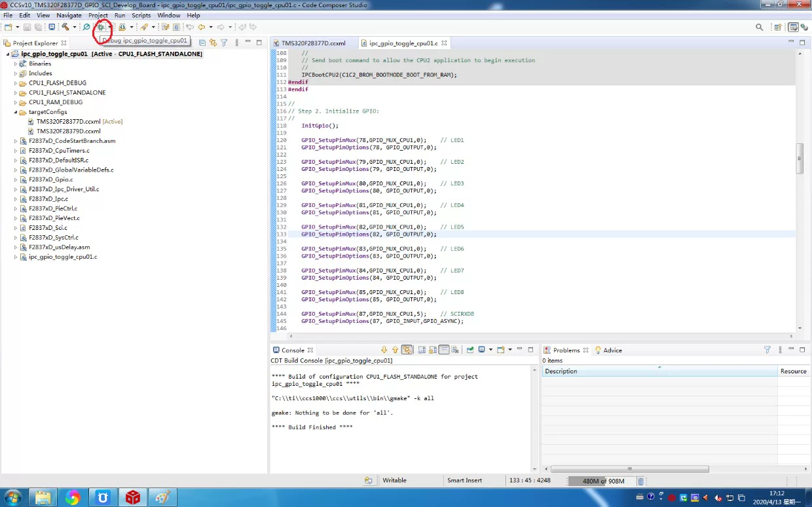Switch to CCS Debug perspective icon

tap(803, 27)
